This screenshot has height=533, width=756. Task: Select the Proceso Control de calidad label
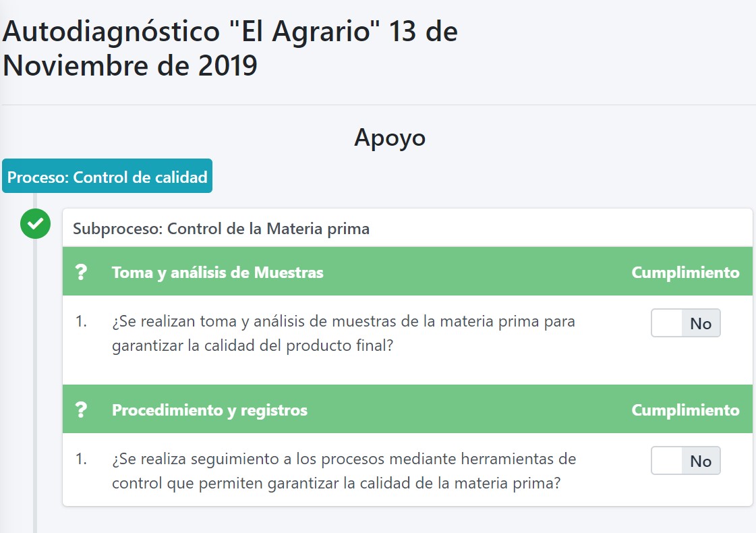107,176
